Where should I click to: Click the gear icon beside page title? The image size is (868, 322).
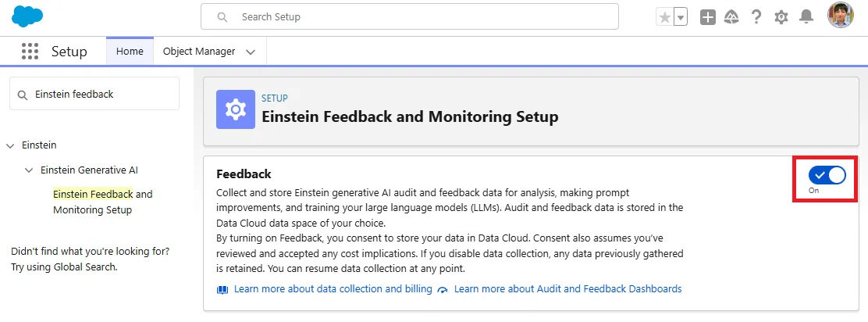[x=235, y=109]
